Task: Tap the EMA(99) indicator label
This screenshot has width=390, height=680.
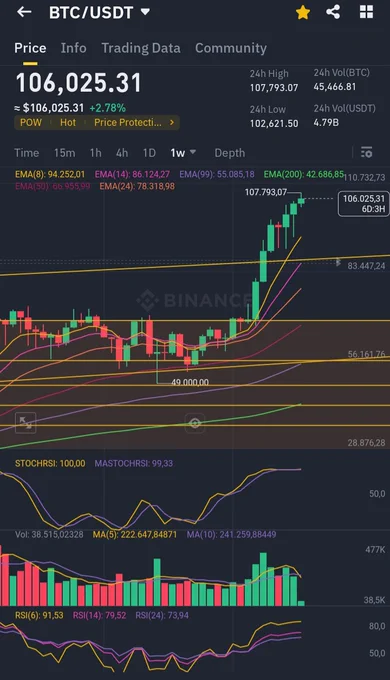Action: [x=217, y=175]
